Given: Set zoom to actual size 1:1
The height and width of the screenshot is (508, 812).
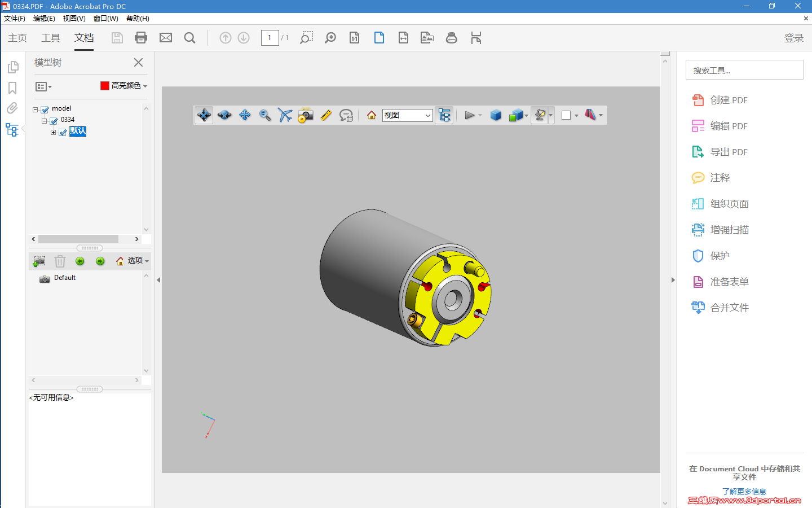Looking at the screenshot, I should (x=355, y=38).
